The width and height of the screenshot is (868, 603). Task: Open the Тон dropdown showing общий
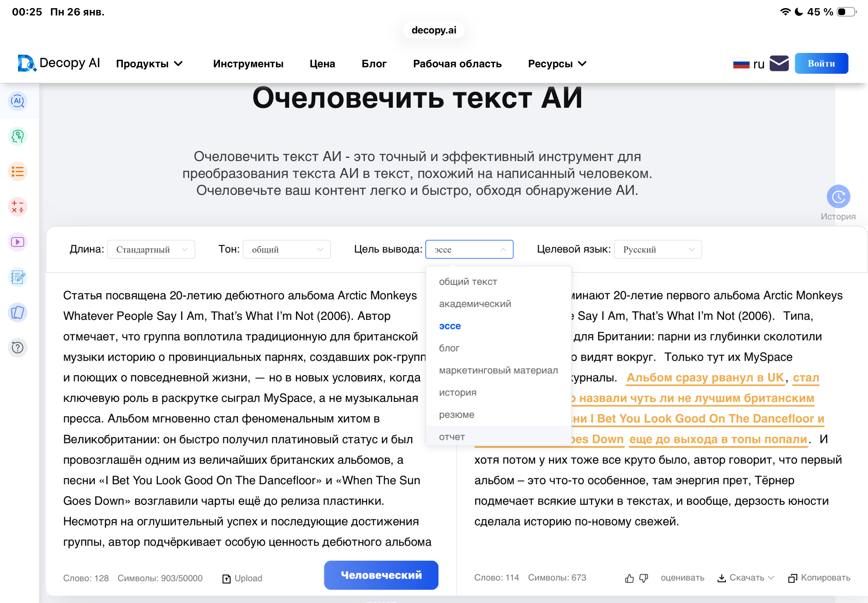click(287, 249)
